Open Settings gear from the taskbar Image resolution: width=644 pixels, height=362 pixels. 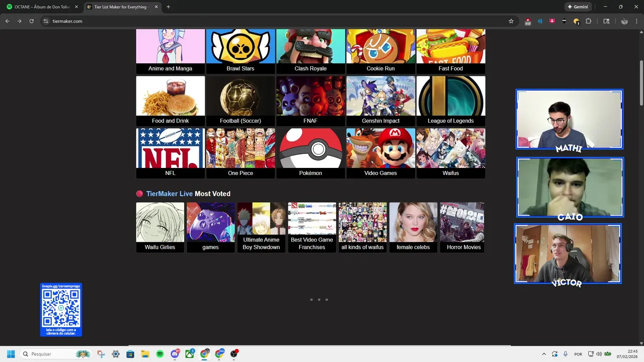point(116,354)
